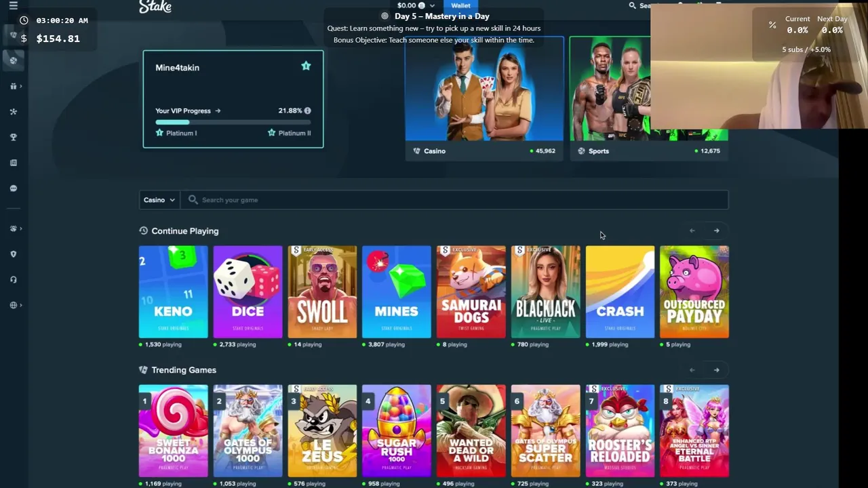Open the Sports banner card

click(649, 99)
